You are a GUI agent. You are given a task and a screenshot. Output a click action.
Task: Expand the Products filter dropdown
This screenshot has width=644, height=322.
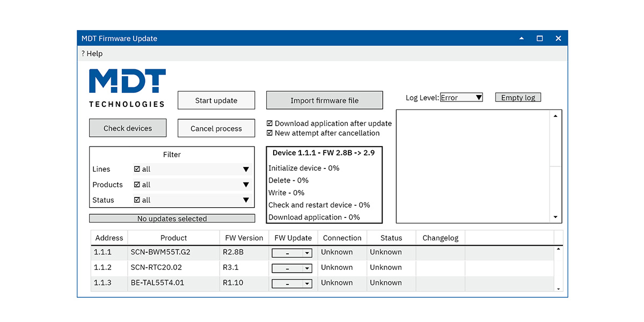coord(246,185)
